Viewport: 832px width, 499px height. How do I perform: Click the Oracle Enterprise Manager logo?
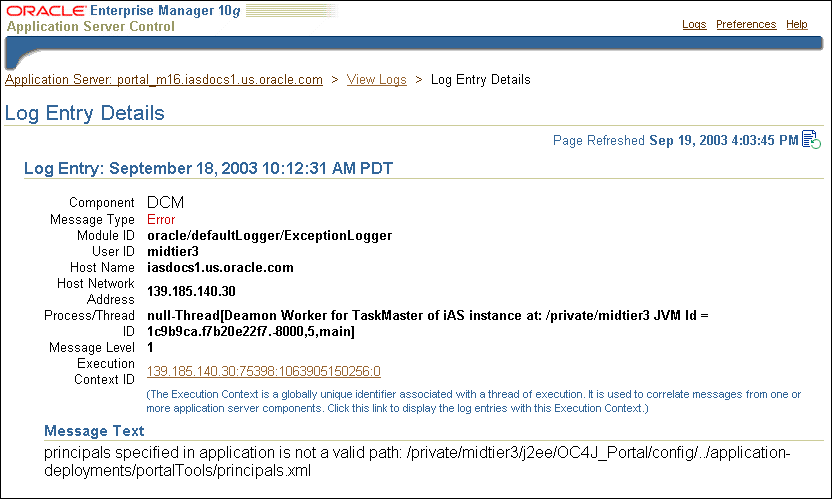click(x=123, y=11)
